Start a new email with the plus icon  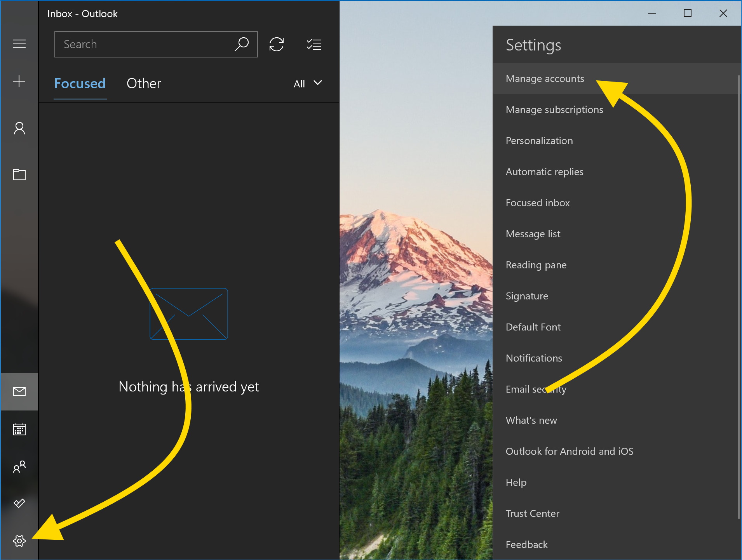tap(19, 81)
